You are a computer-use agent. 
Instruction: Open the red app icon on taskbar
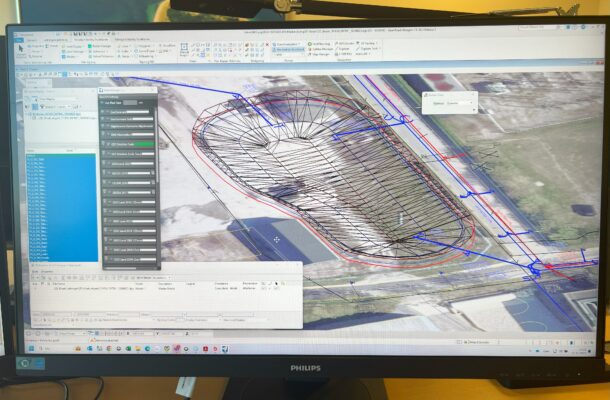coord(205,349)
